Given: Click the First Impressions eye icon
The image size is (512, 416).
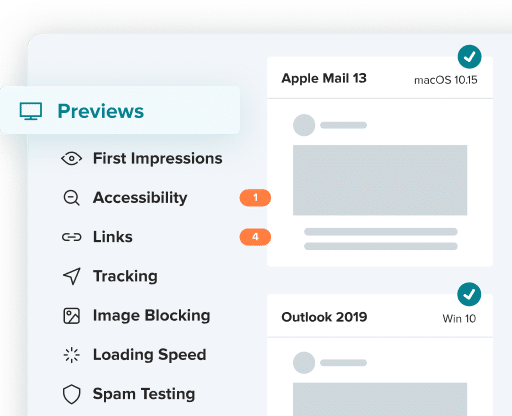Looking at the screenshot, I should coord(71,158).
